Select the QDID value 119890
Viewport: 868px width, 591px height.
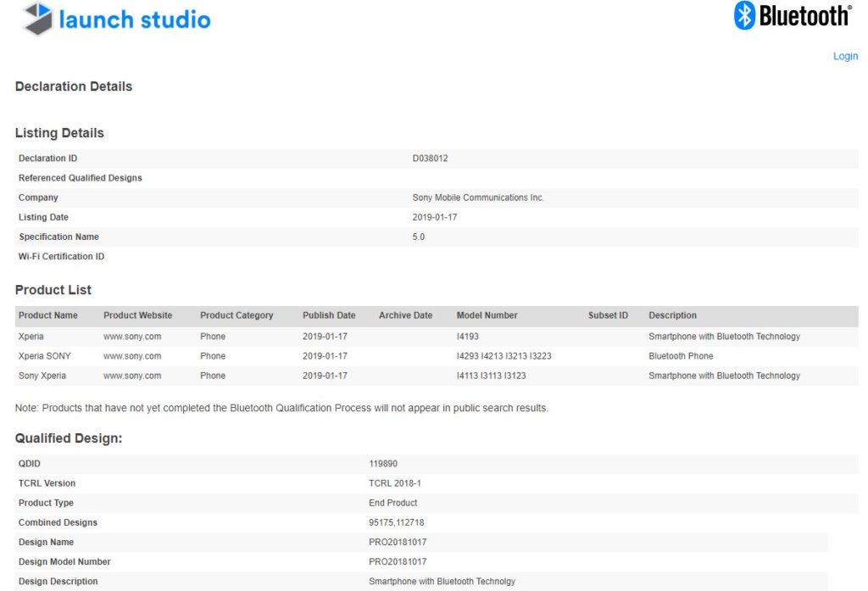383,464
